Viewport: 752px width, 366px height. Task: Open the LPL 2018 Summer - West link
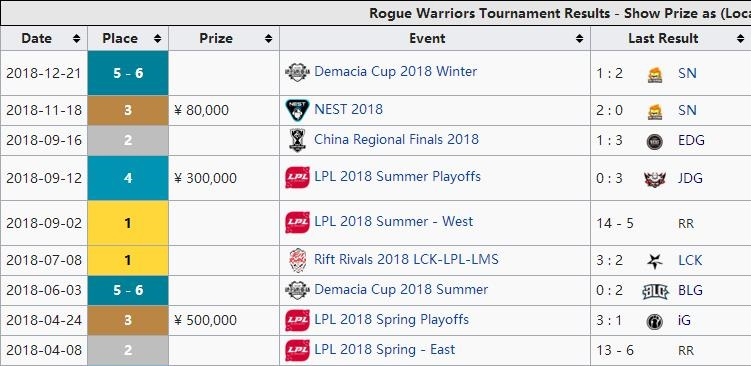pyautogui.click(x=393, y=222)
